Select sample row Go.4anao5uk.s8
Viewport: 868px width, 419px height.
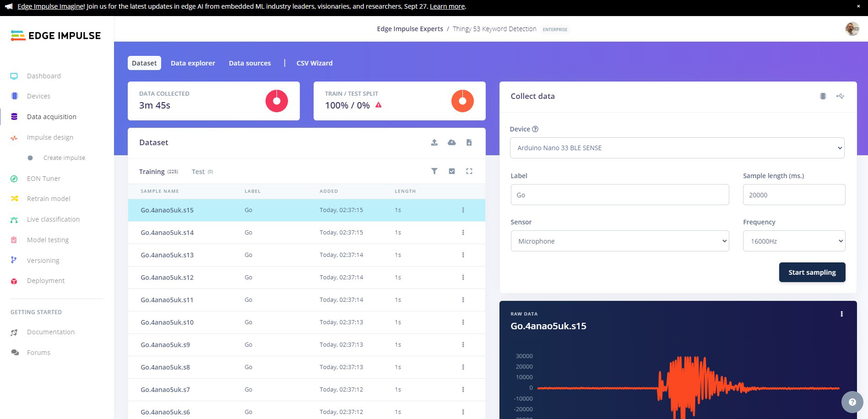click(307, 367)
